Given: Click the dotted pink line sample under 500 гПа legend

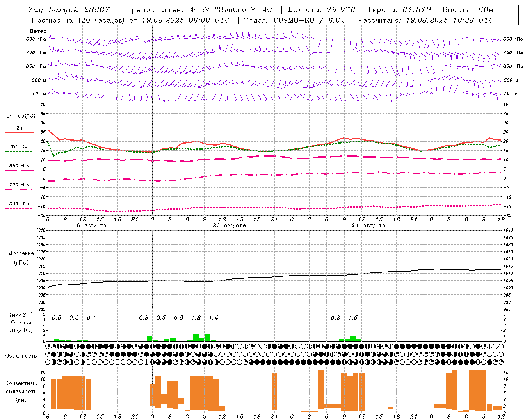Looking at the screenshot, I should 18,209.
